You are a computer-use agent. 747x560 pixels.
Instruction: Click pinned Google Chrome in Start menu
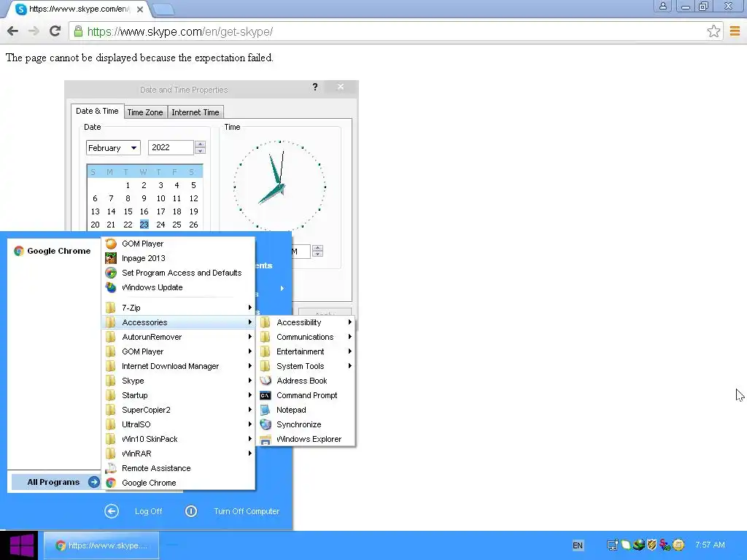[x=53, y=251]
